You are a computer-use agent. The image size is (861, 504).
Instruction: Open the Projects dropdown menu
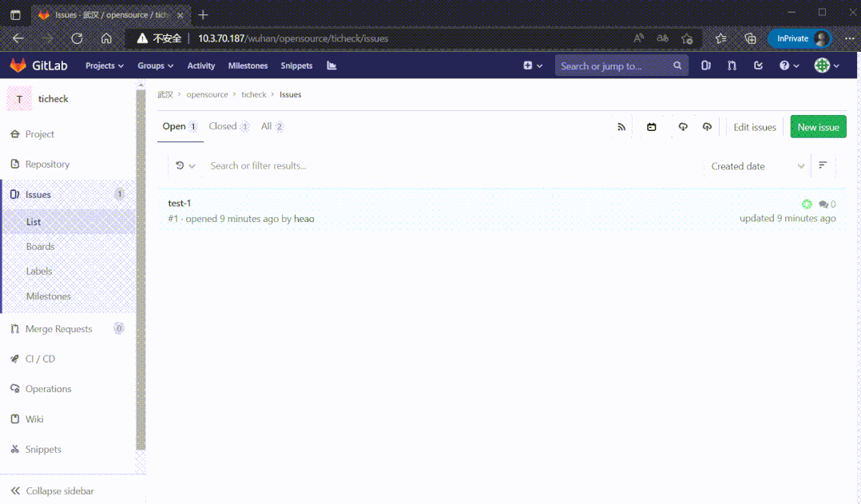coord(105,65)
